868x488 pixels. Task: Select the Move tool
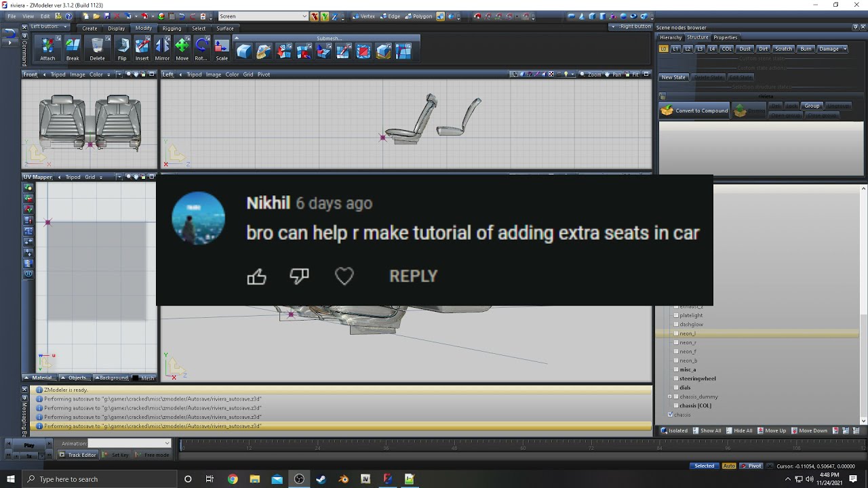pyautogui.click(x=182, y=49)
